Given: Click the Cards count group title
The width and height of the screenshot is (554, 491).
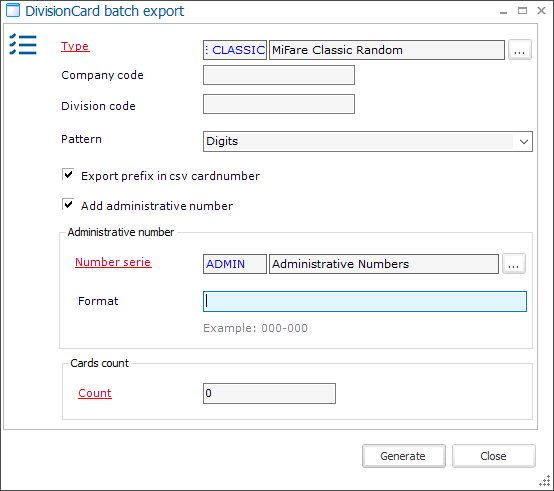Looking at the screenshot, I should [99, 363].
